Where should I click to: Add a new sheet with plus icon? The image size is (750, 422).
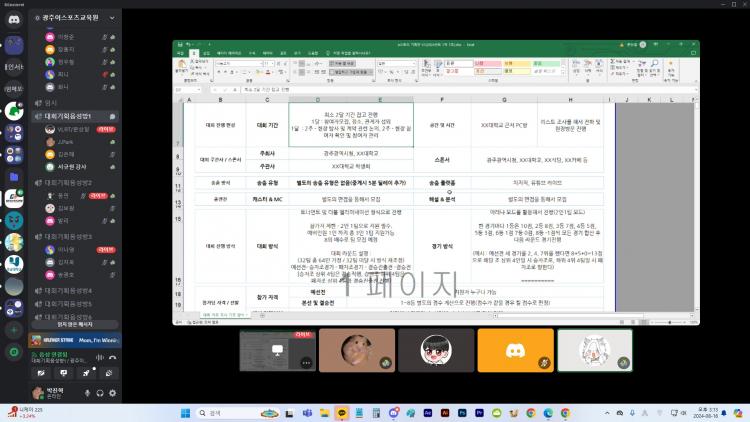coord(262,315)
